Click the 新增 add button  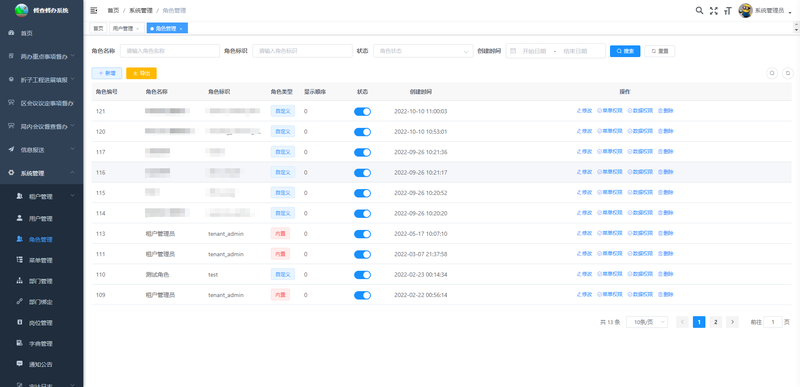tap(107, 73)
